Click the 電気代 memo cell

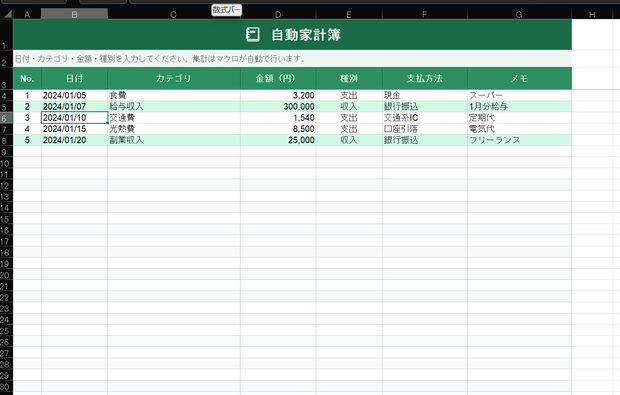(519, 129)
